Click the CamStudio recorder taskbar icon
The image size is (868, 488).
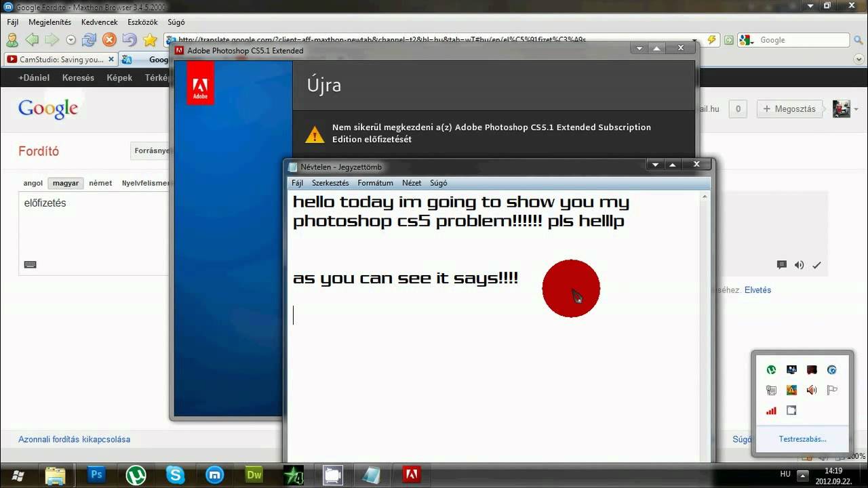(x=332, y=474)
